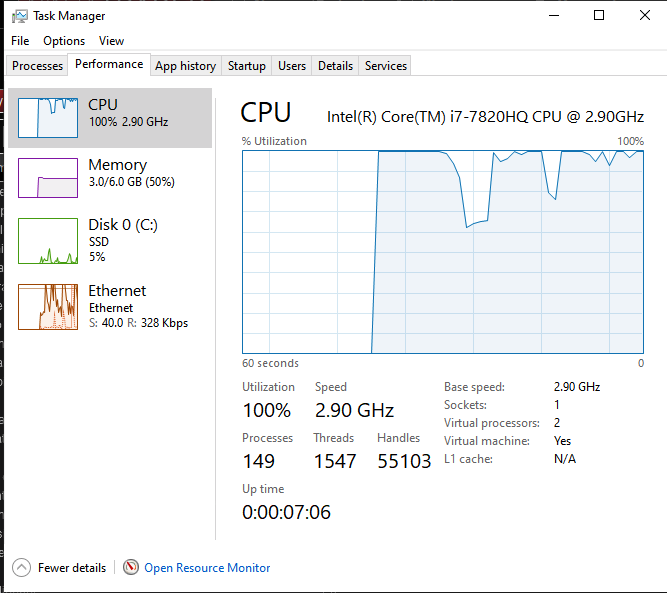
Task: Switch to the App history tab
Action: (x=185, y=66)
